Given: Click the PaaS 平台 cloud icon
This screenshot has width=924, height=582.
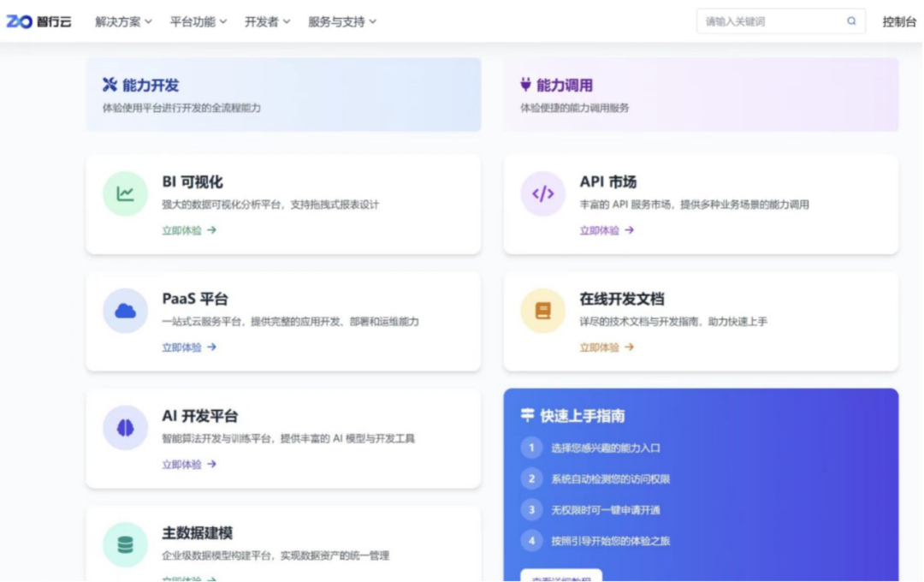Looking at the screenshot, I should [x=125, y=310].
